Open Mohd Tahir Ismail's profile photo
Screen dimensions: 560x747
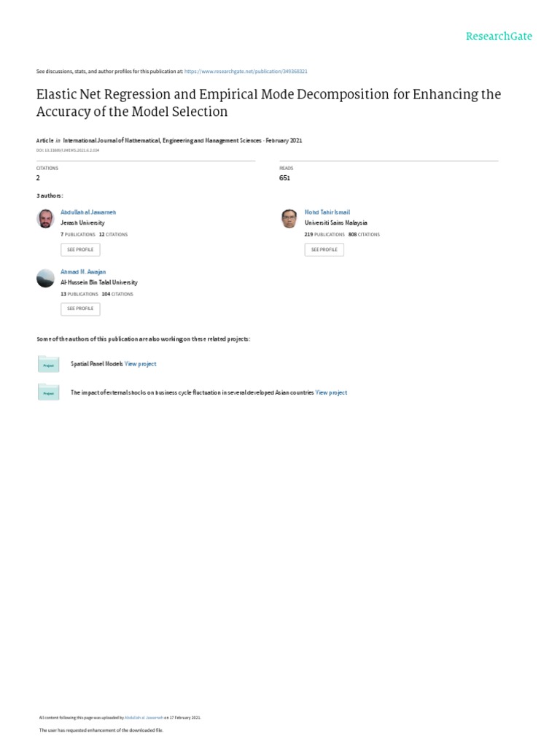(289, 218)
